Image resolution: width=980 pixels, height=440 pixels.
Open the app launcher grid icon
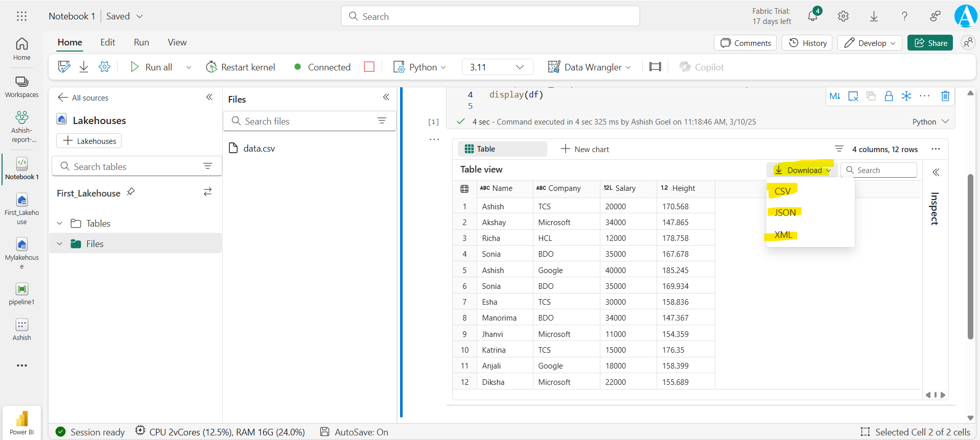click(x=21, y=16)
